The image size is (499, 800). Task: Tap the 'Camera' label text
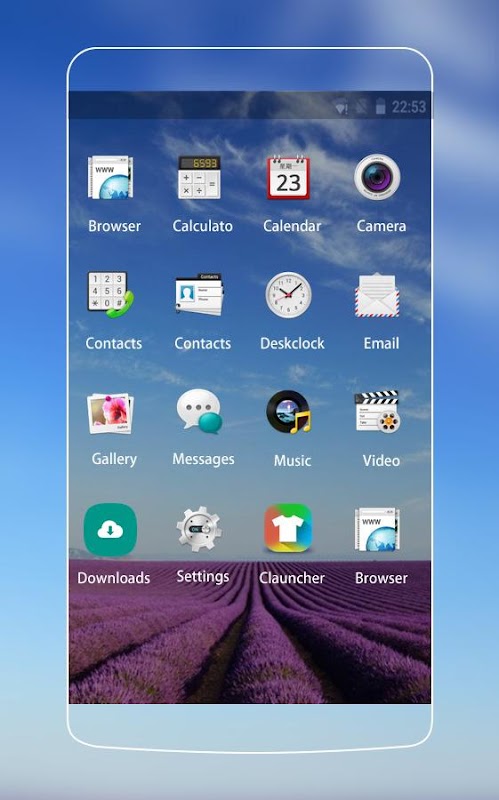tap(381, 226)
